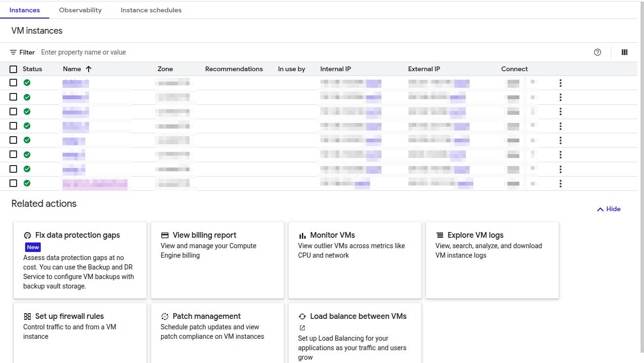This screenshot has width=644, height=363.
Task: Click the Patch management icon
Action: coord(165,316)
